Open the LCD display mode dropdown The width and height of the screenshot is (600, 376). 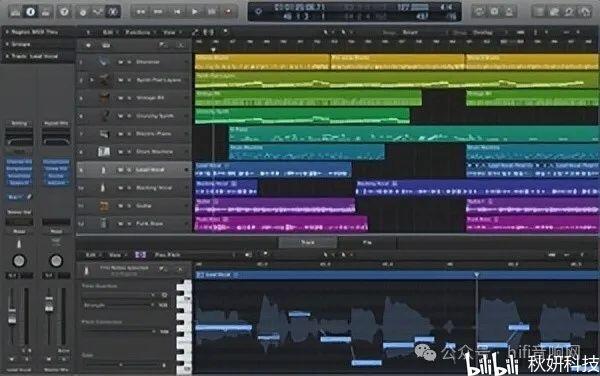point(259,11)
